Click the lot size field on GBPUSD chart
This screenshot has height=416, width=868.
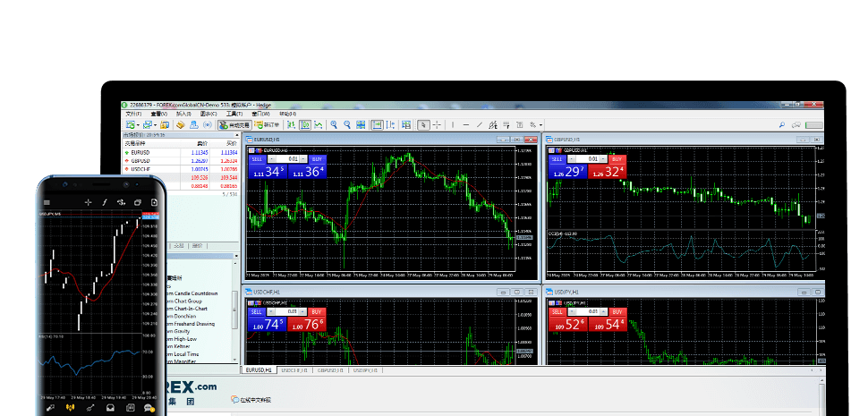pos(593,159)
